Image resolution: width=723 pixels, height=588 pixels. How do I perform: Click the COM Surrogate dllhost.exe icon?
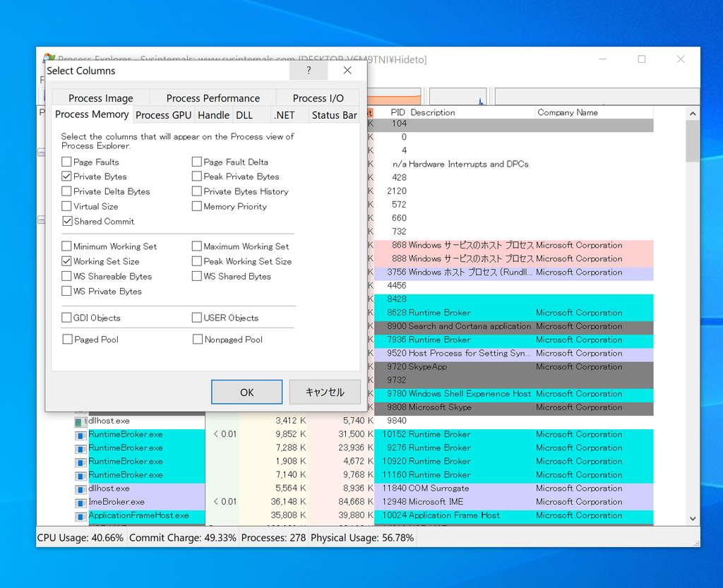pyautogui.click(x=80, y=488)
